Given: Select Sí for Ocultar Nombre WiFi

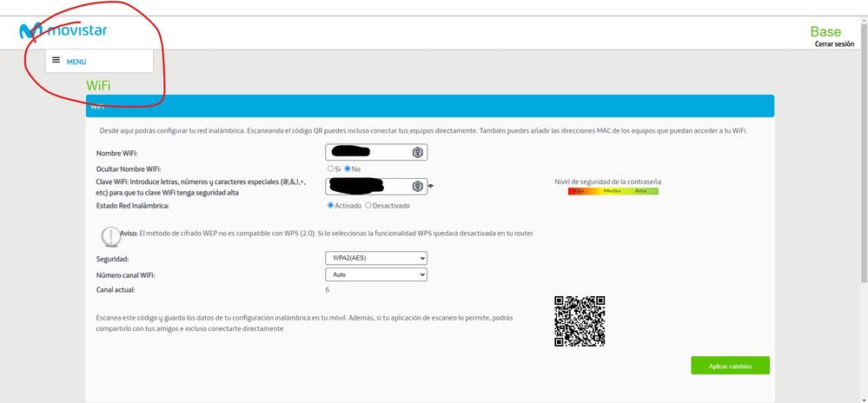Looking at the screenshot, I should (330, 168).
